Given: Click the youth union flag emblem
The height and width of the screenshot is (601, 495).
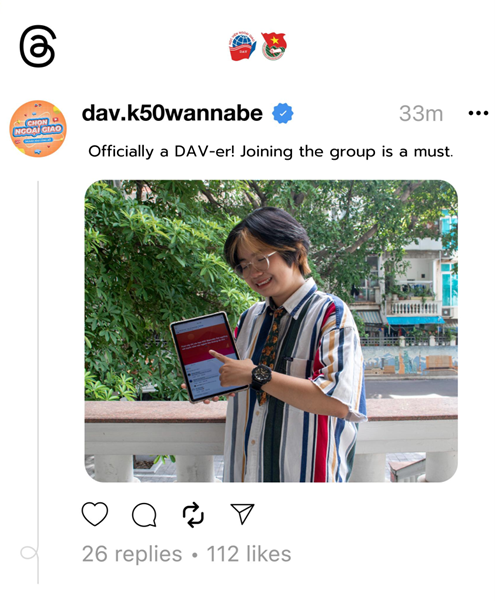Looking at the screenshot, I should [x=274, y=46].
